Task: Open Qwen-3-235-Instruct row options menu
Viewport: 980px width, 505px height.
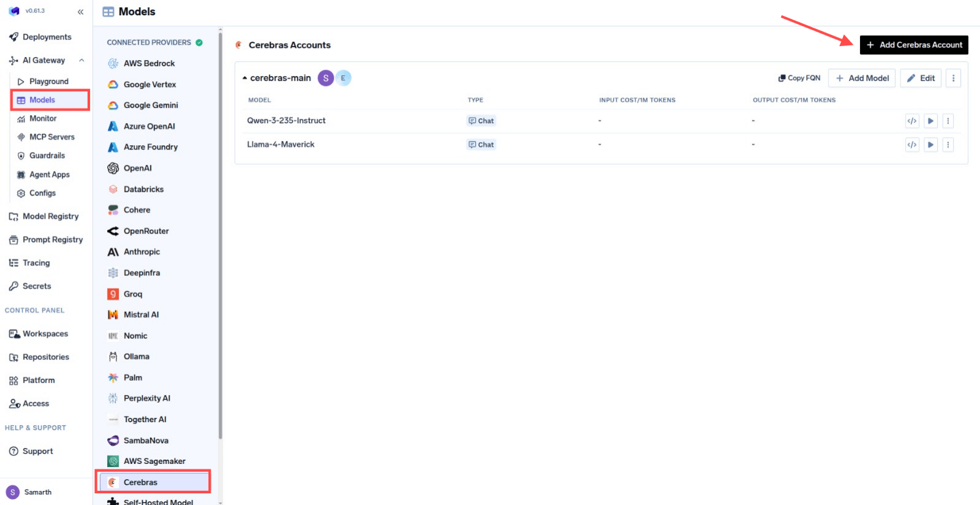Action: (x=948, y=121)
